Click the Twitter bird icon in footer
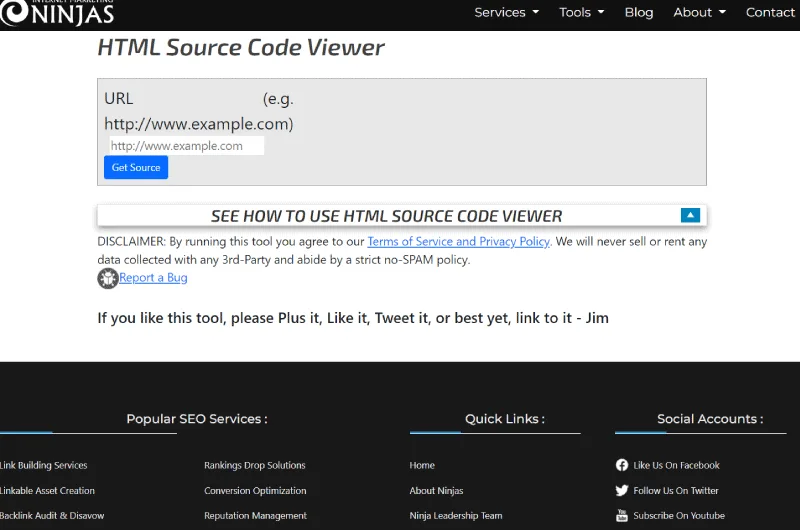Viewport: 800px width, 530px height. click(622, 491)
